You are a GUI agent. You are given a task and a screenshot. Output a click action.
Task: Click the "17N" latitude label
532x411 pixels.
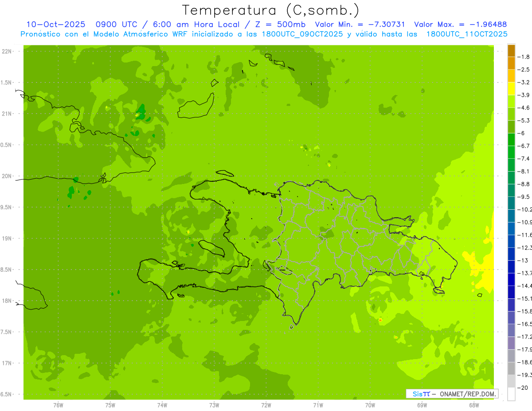7,364
